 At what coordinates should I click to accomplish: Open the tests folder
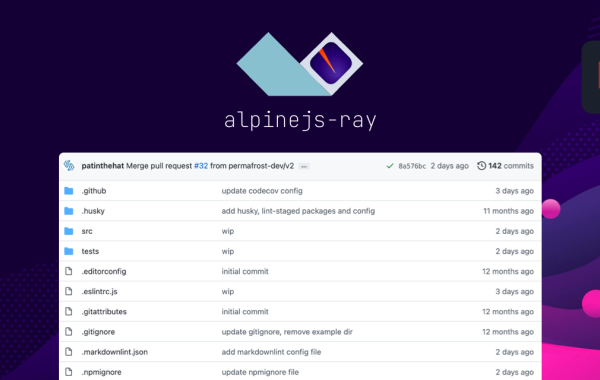pyautogui.click(x=90, y=251)
